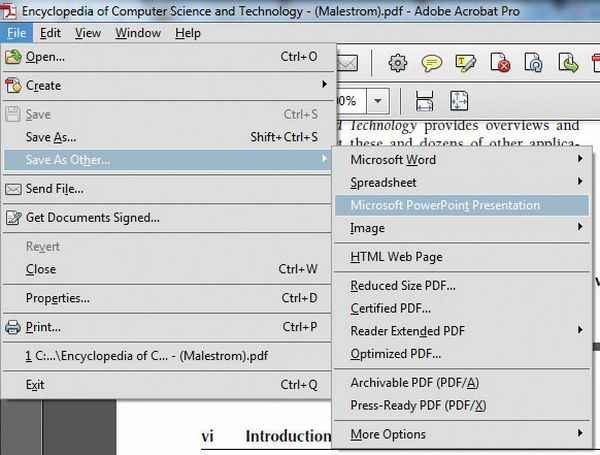Expand the Image submenu
Viewport: 600px width, 455px height.
pos(462,228)
